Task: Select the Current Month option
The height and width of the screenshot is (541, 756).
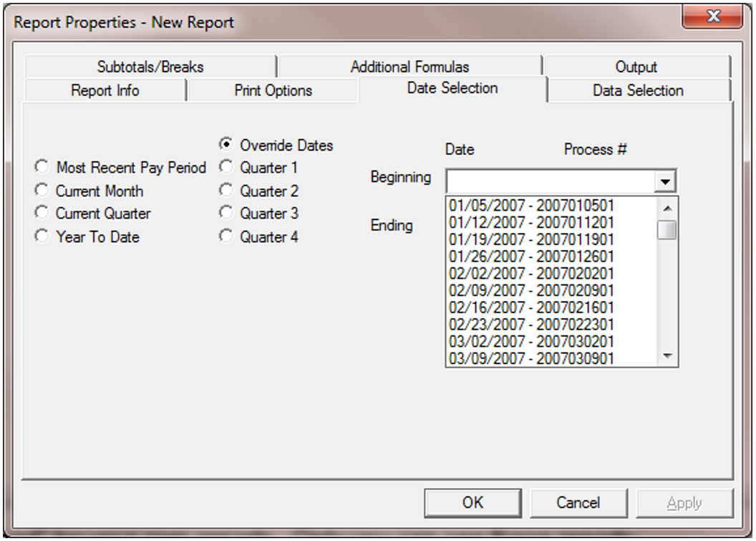Action: (42, 191)
